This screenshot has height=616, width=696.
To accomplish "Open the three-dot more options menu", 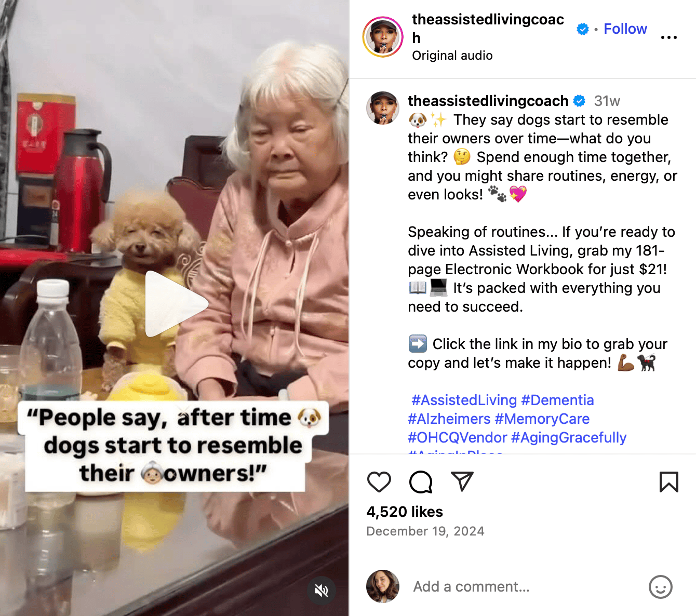I will 669,37.
